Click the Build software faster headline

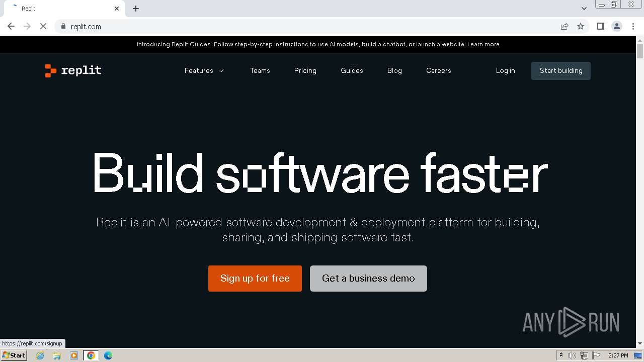point(320,172)
